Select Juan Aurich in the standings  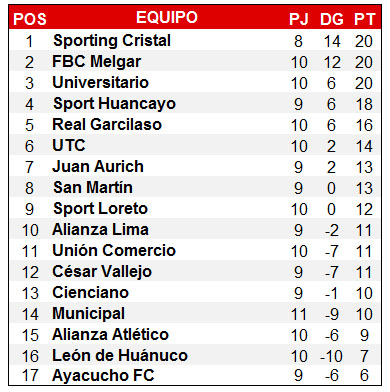coord(98,166)
